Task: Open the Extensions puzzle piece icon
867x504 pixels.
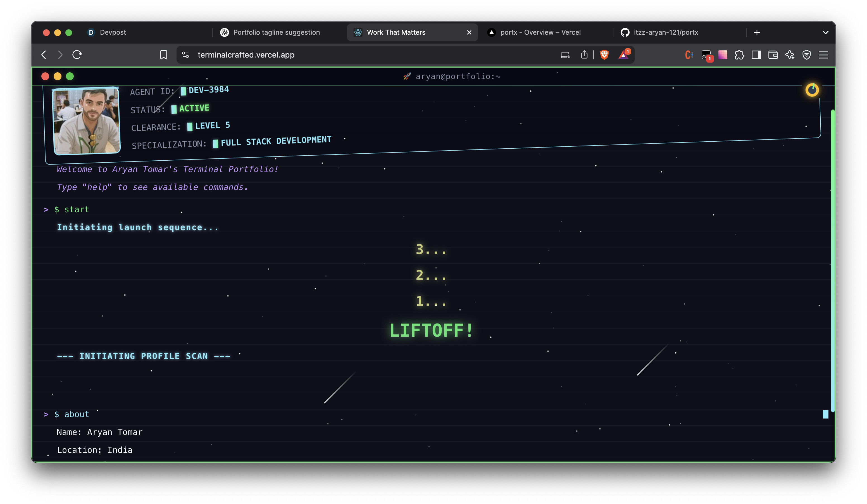Action: [x=739, y=55]
